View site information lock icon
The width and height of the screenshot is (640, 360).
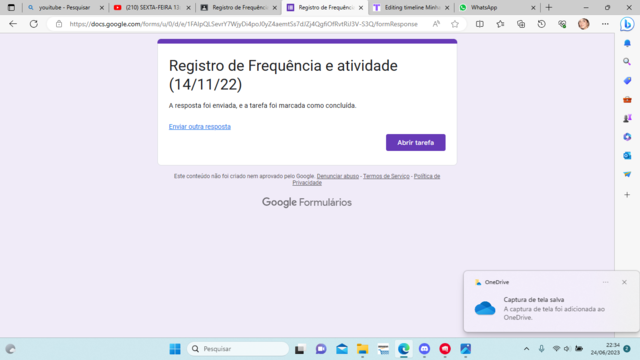[x=59, y=24]
